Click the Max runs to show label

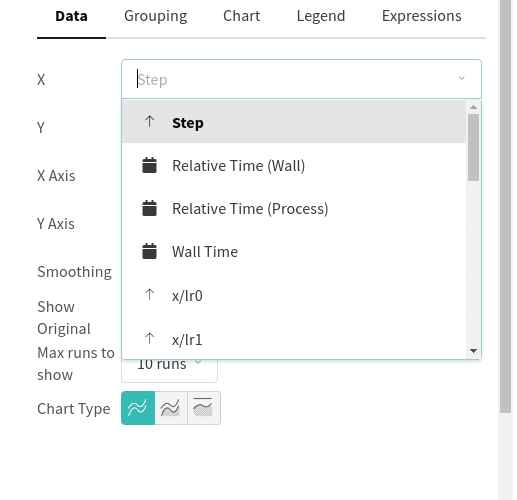[76, 364]
